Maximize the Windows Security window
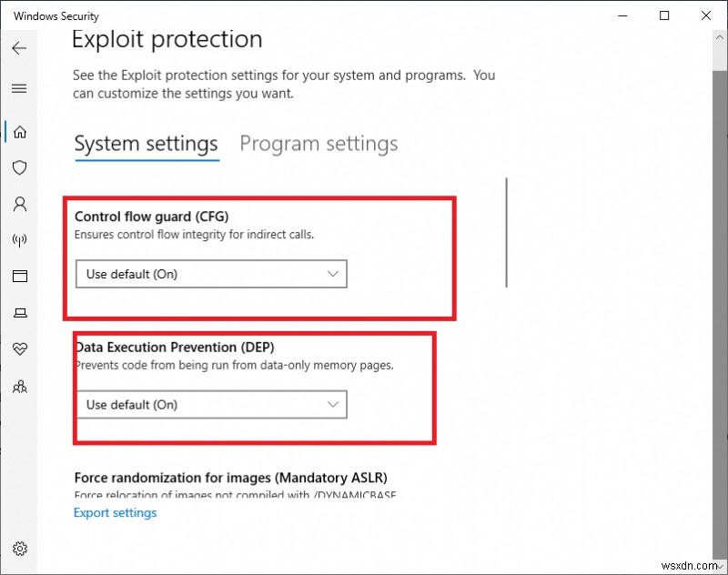The height and width of the screenshot is (575, 728). point(664,15)
